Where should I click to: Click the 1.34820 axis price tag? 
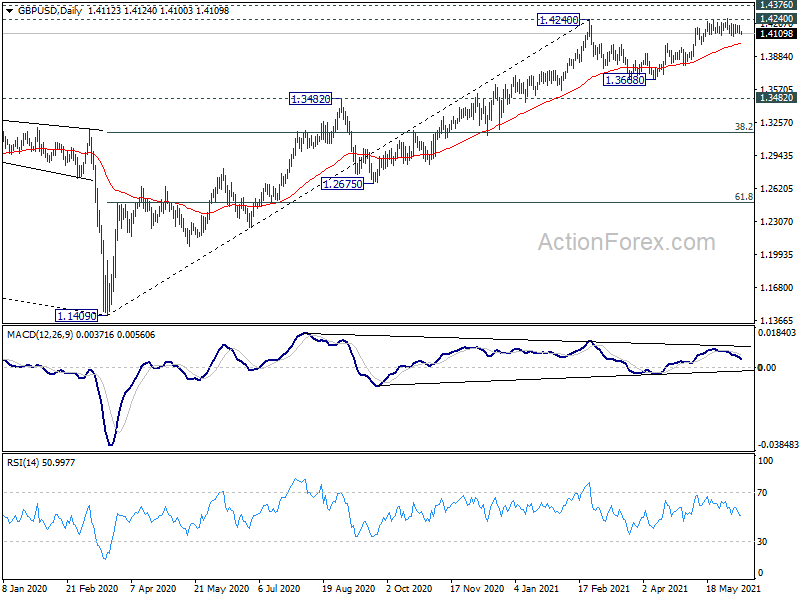point(776,98)
